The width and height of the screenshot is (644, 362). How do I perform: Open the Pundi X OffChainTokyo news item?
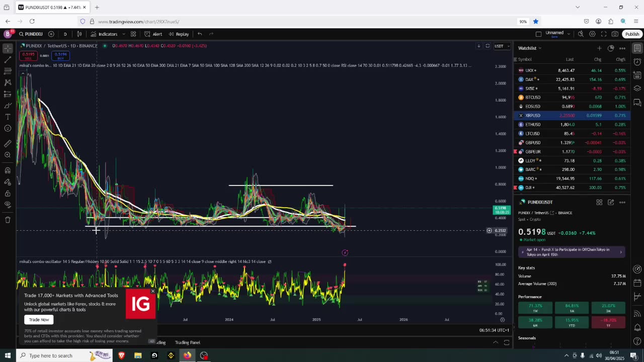[572, 252]
